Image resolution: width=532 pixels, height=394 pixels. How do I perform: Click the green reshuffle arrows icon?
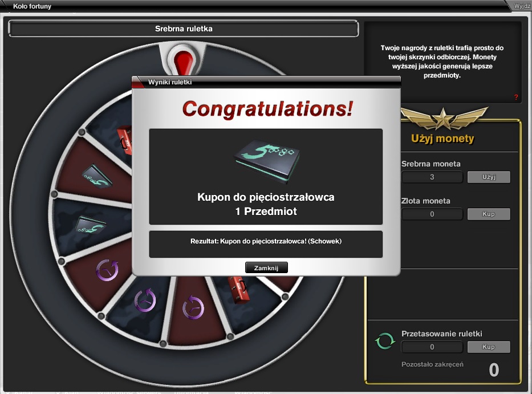(385, 341)
